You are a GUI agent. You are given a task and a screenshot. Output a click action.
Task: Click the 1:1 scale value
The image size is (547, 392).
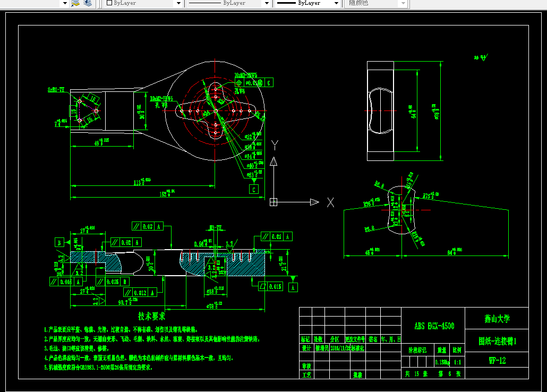[457, 362]
